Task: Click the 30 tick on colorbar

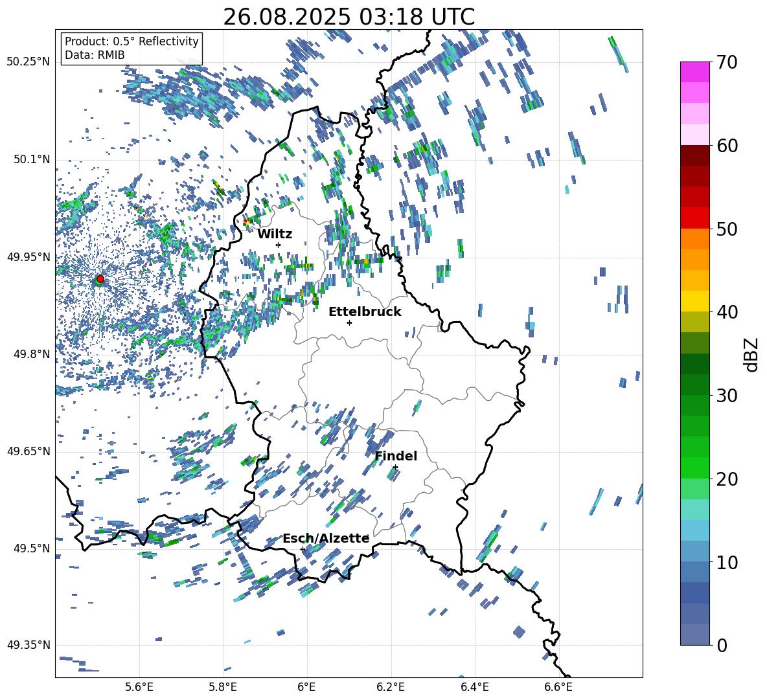Action: click(726, 396)
